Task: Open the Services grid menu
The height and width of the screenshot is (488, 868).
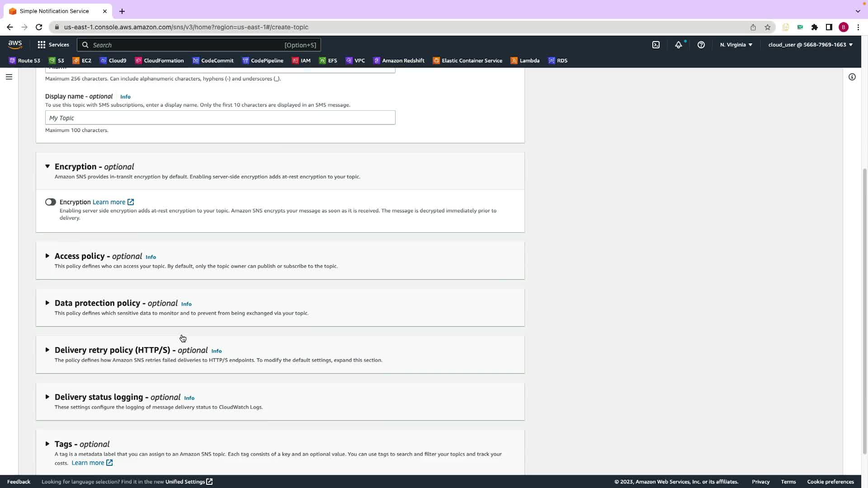Action: (53, 45)
